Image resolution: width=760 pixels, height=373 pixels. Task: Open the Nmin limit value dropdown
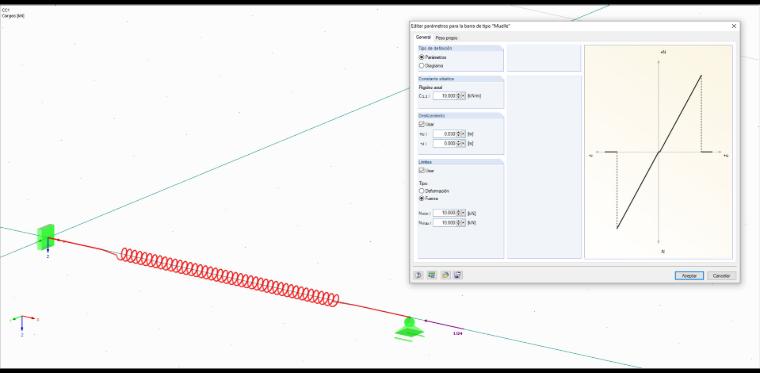[463, 222]
